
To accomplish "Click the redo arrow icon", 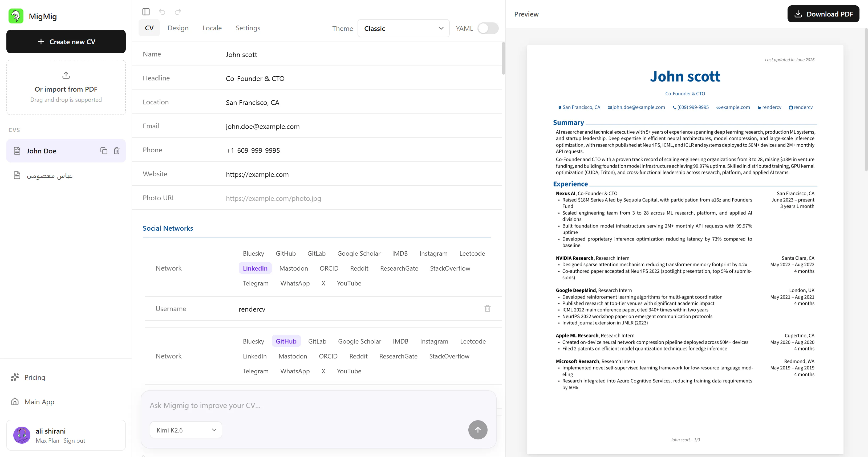I will click(178, 12).
